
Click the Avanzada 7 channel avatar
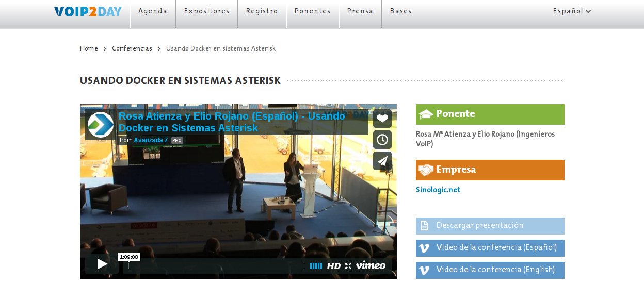(x=101, y=125)
